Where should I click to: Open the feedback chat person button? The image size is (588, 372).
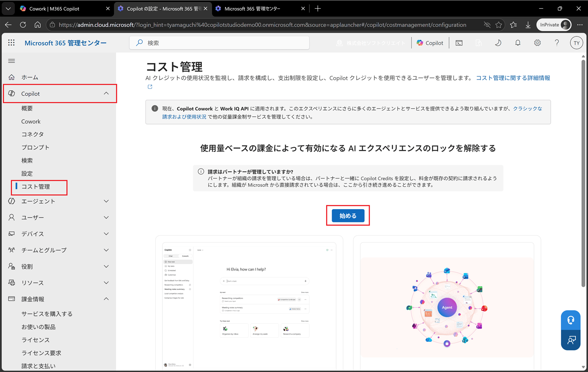point(571,340)
